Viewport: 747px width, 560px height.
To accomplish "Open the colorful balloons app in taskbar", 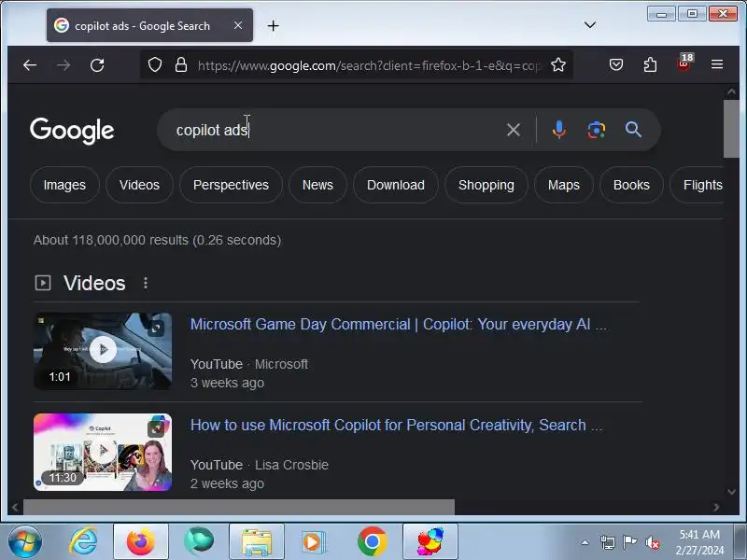I will point(430,541).
